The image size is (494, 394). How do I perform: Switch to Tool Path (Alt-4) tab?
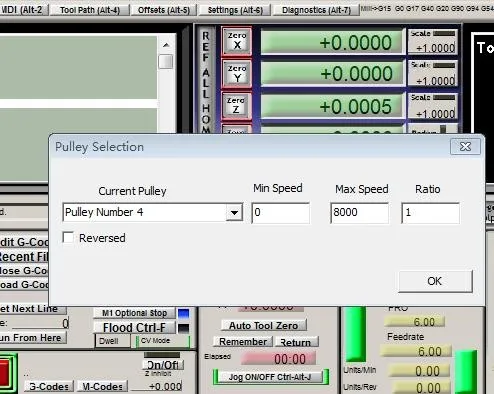pyautogui.click(x=90, y=10)
